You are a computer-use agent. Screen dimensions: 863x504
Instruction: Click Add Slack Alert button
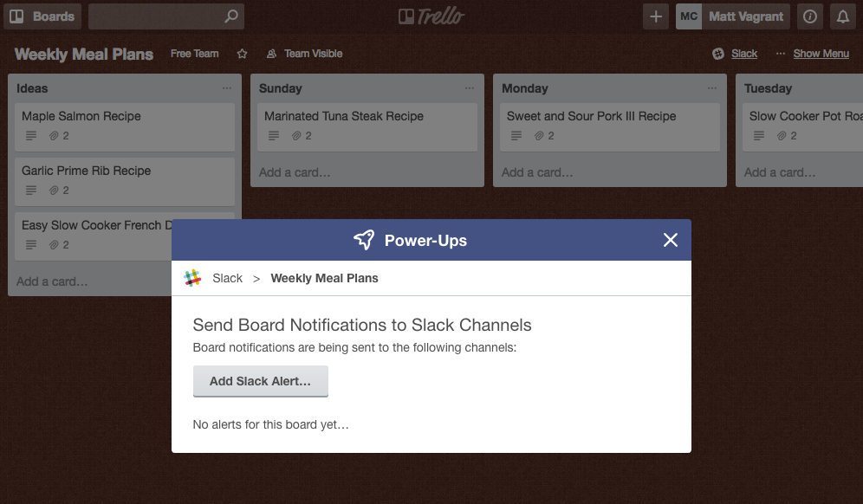260,381
